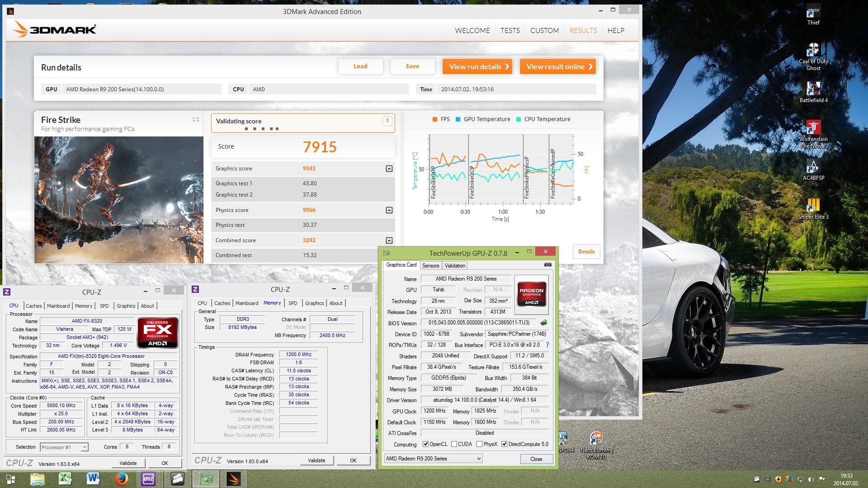Toggle the OpenCL checkbox
Image resolution: width=868 pixels, height=488 pixels.
pos(425,444)
